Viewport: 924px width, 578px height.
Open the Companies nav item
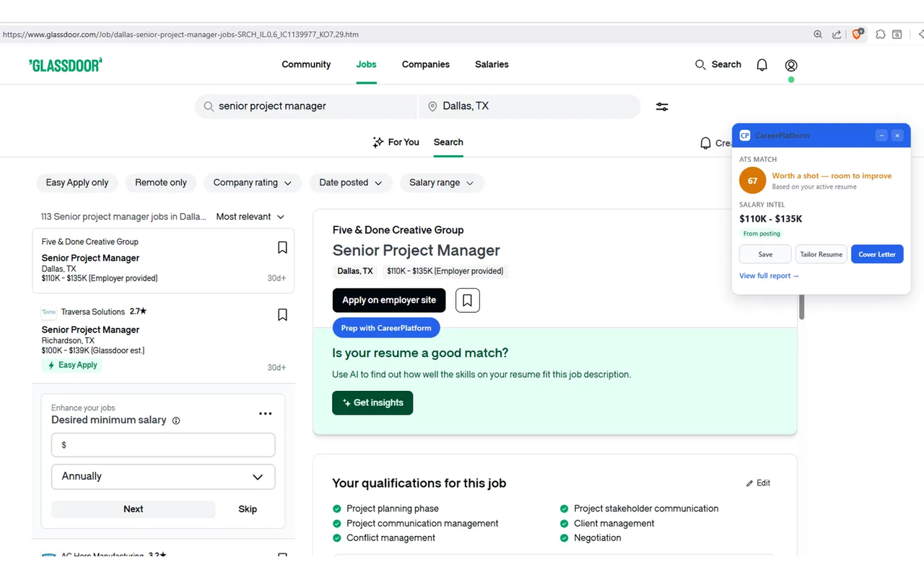pos(426,64)
